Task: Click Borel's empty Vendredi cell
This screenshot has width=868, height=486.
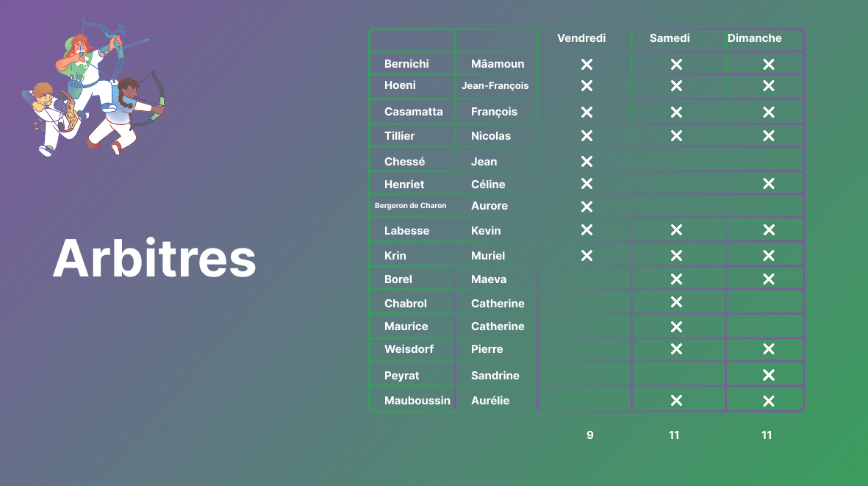Action: click(x=585, y=279)
